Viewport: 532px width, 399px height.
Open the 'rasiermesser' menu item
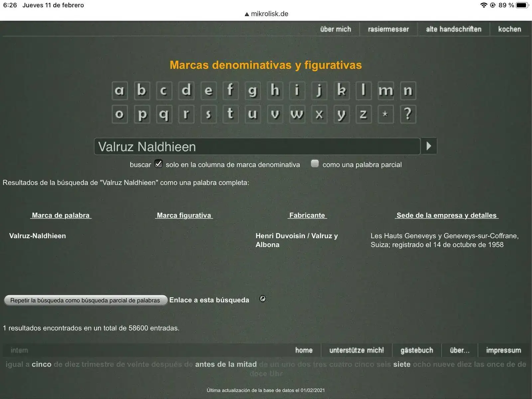[388, 29]
